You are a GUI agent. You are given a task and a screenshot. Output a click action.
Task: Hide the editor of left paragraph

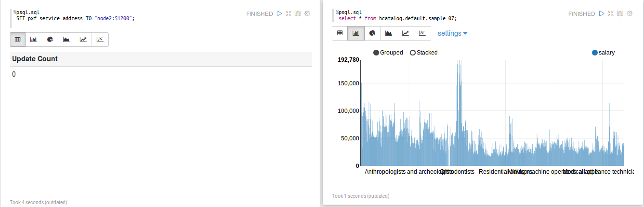[x=289, y=14]
